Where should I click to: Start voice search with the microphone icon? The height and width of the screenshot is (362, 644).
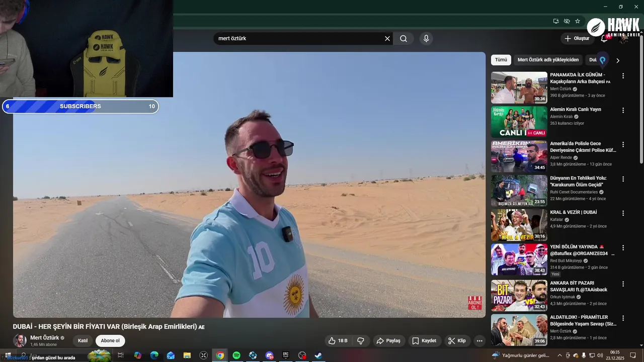click(426, 39)
